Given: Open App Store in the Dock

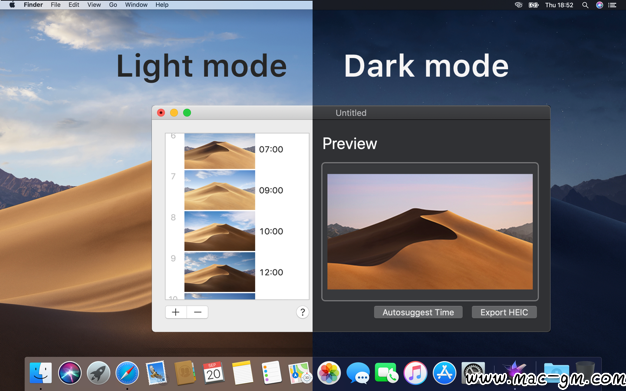Looking at the screenshot, I should pyautogui.click(x=444, y=373).
